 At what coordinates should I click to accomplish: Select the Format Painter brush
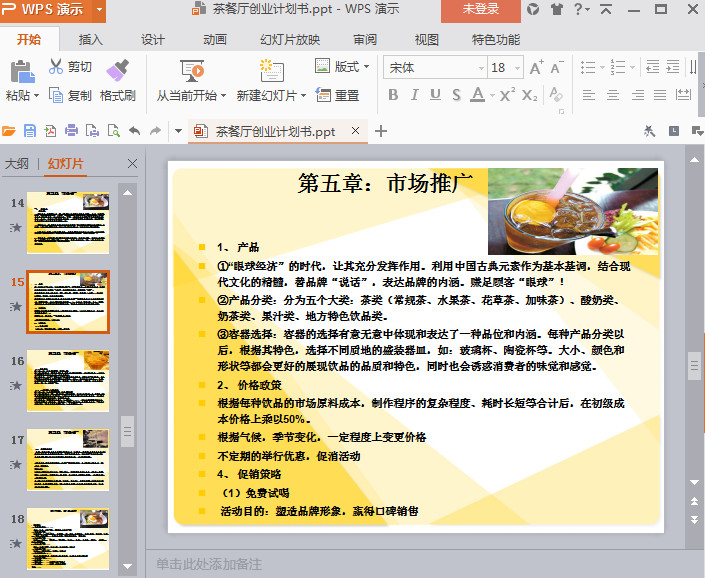[118, 70]
